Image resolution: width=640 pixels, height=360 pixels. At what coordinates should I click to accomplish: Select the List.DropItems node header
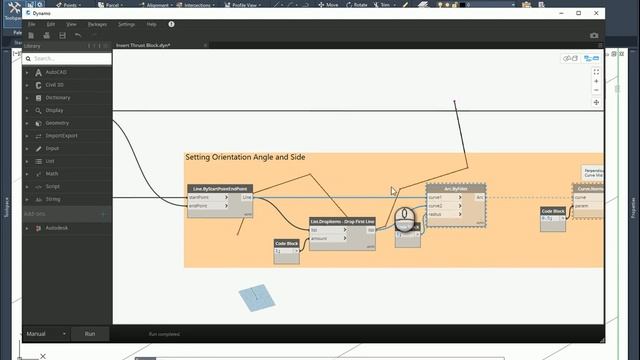(x=342, y=221)
